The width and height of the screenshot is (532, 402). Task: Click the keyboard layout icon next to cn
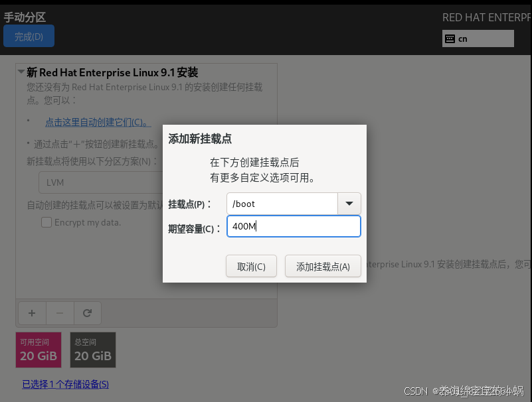tap(450, 38)
